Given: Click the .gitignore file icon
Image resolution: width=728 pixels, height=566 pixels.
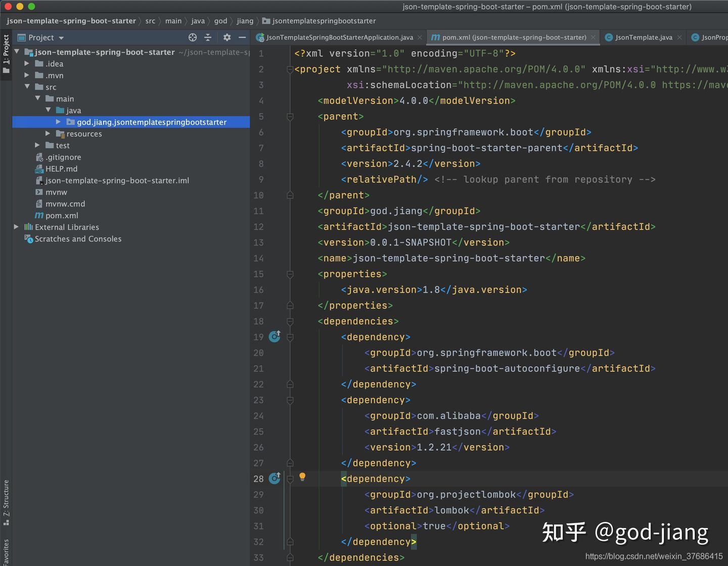Looking at the screenshot, I should coord(39,157).
